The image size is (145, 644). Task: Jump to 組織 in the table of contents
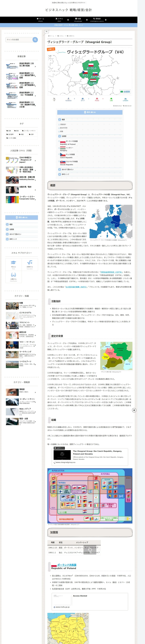(62, 131)
